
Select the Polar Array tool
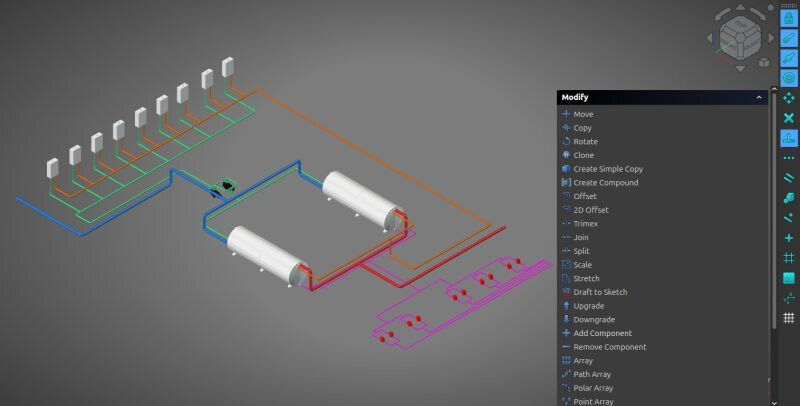(593, 388)
